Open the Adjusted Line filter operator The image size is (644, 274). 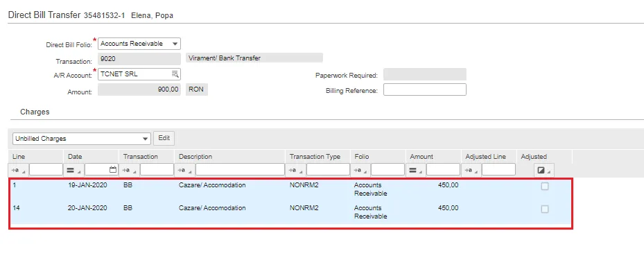pos(471,170)
